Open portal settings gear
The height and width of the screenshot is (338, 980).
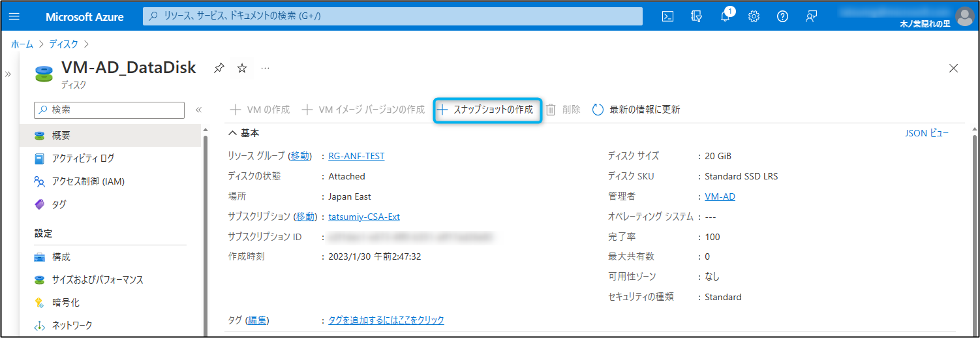(754, 17)
